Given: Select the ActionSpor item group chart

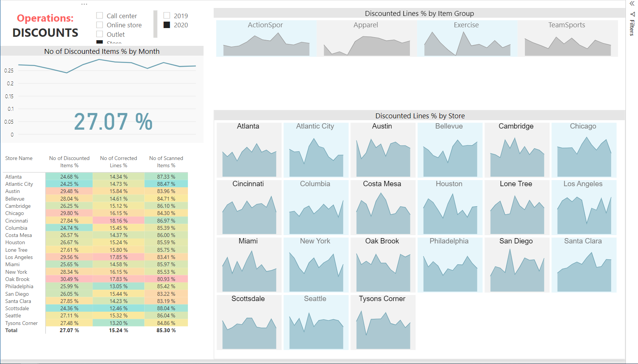Looking at the screenshot, I should click(x=266, y=38).
